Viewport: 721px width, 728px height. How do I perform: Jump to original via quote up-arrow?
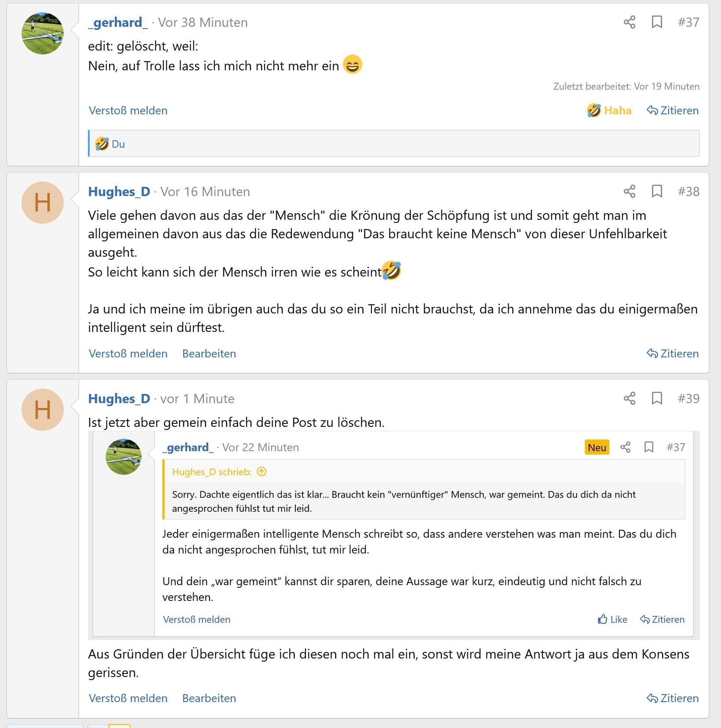tap(262, 472)
